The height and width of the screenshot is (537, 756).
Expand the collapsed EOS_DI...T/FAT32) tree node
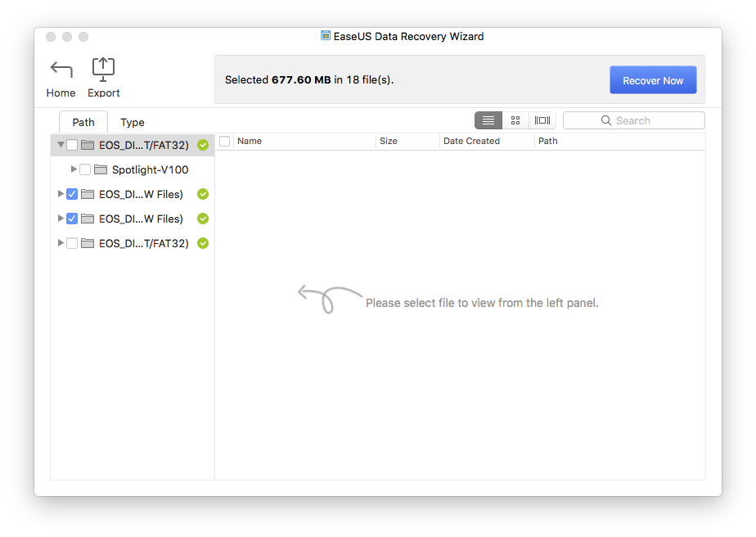pos(61,242)
